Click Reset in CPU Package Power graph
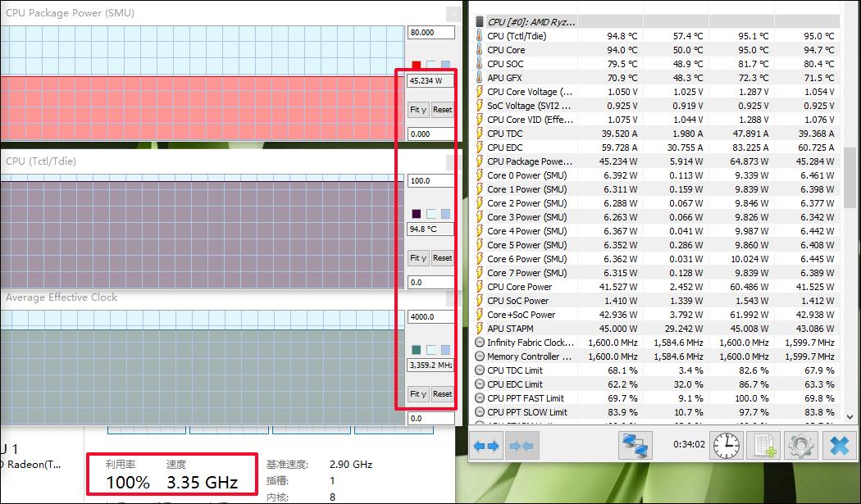 pyautogui.click(x=442, y=109)
